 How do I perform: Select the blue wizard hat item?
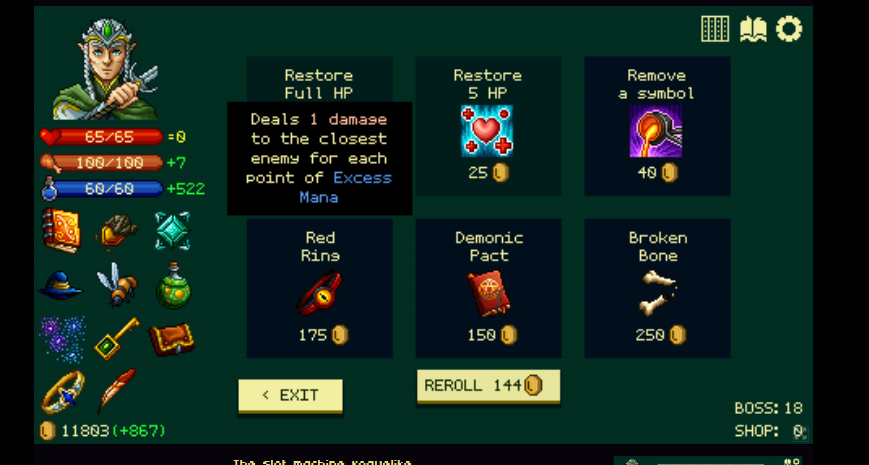click(x=60, y=285)
